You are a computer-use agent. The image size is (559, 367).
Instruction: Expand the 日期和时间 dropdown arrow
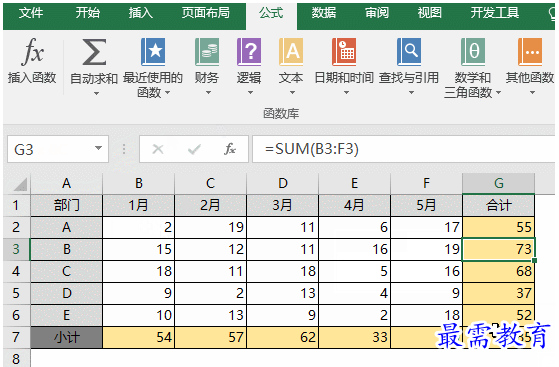click(346, 93)
